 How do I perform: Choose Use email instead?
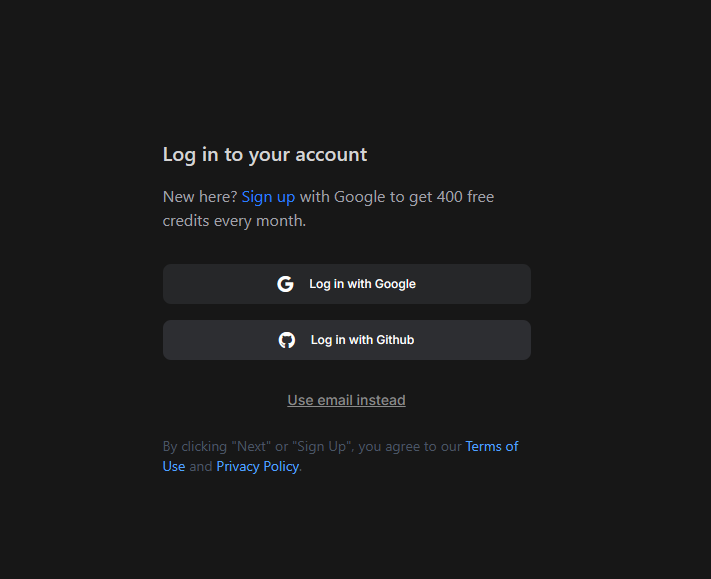(346, 400)
